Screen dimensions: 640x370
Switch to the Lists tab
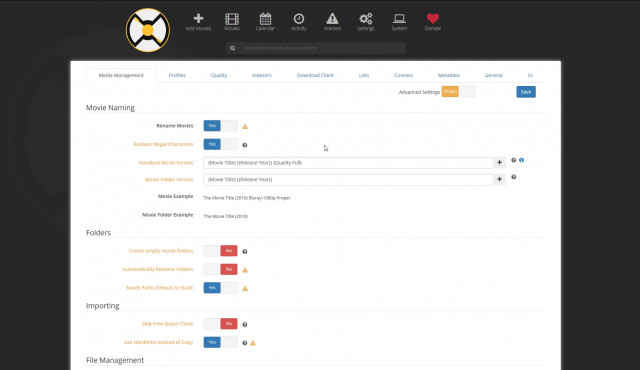[x=364, y=75]
